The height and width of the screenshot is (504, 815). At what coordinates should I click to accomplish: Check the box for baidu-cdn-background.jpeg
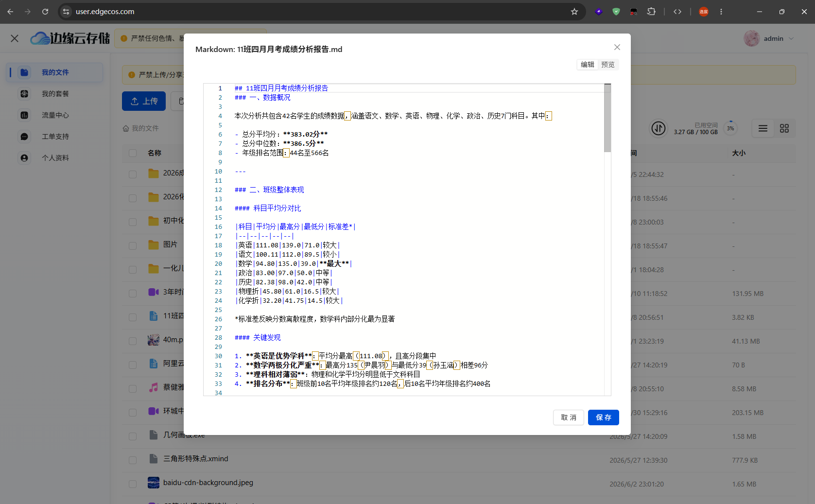click(x=133, y=484)
